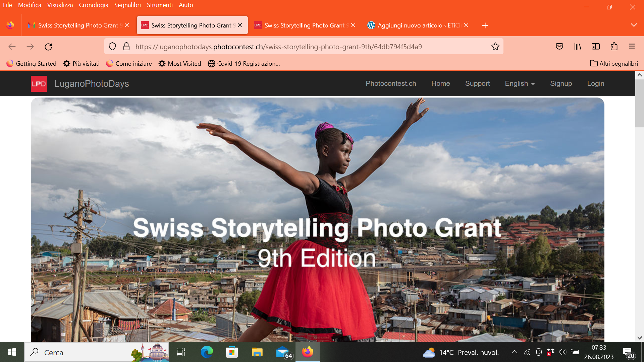Viewport: 644px width, 362px height.
Task: Open the Strumenti menu
Action: tap(160, 5)
